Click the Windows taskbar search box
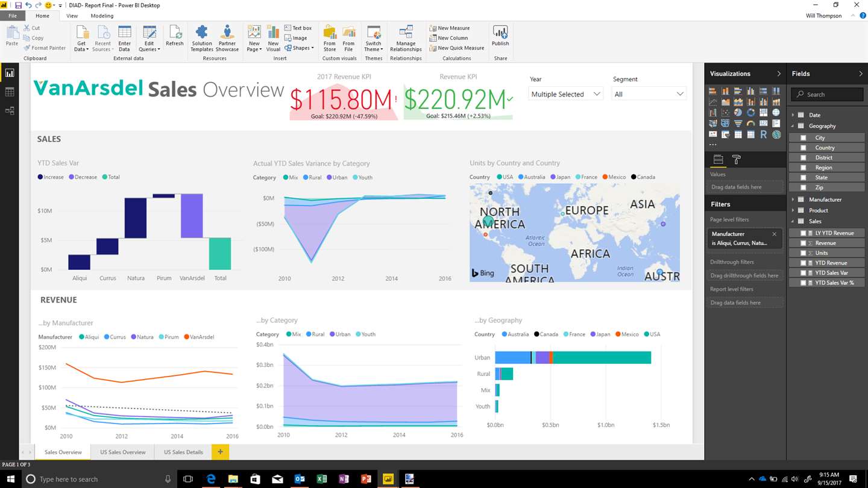Image resolution: width=868 pixels, height=488 pixels. (99, 479)
